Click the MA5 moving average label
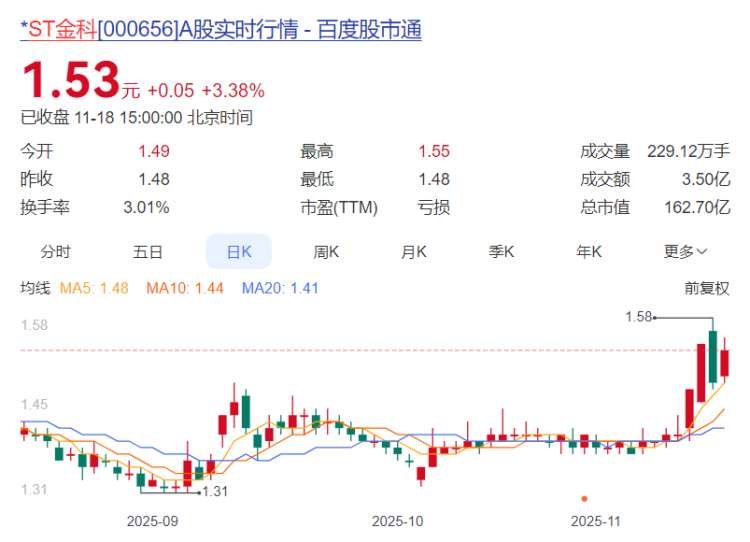Screen dimensions: 750x542 tap(94, 288)
